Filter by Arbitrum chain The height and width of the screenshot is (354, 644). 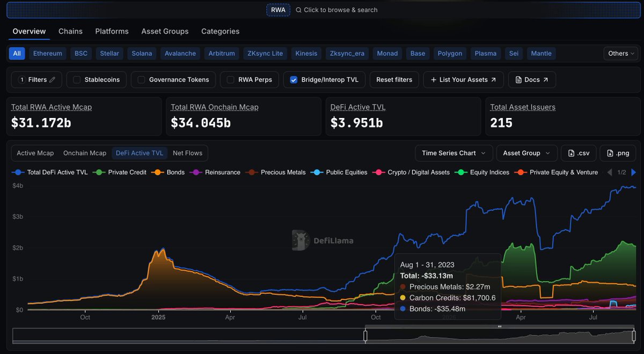222,53
